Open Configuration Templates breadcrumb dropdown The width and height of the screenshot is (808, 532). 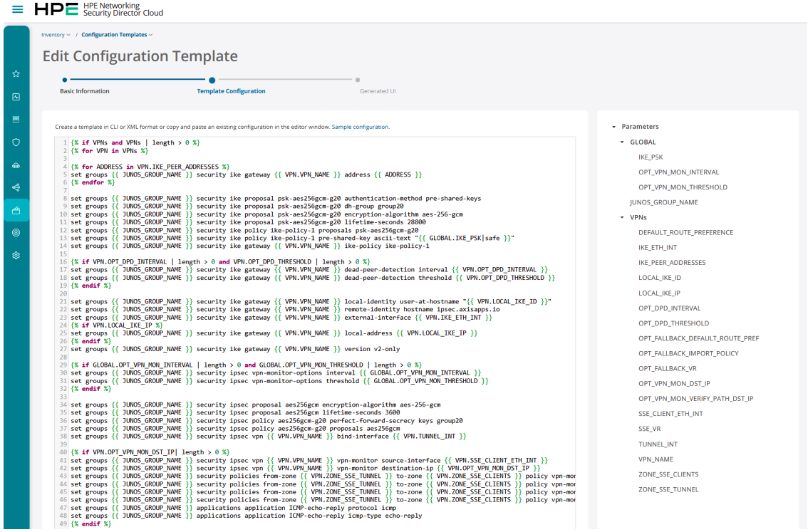coord(117,35)
